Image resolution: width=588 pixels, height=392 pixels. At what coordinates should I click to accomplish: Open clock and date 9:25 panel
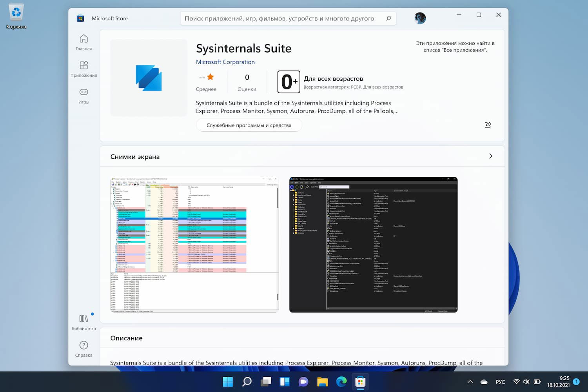tap(559, 382)
